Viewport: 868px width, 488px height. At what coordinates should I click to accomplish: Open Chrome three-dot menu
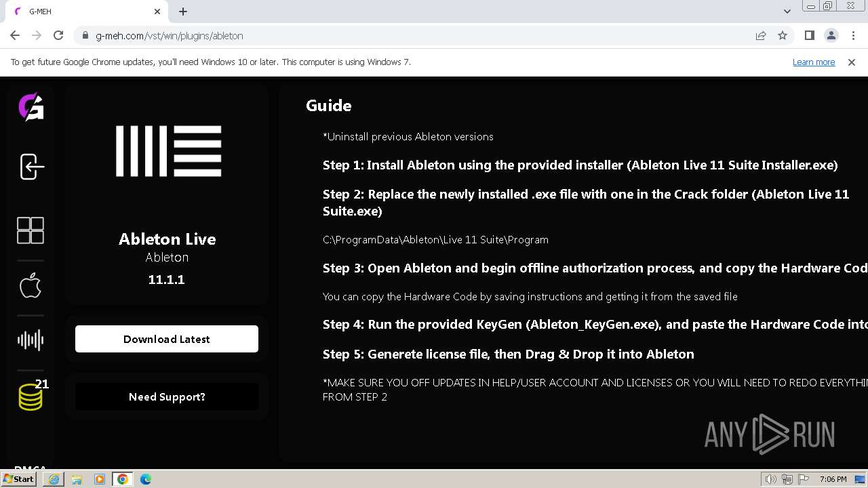852,35
